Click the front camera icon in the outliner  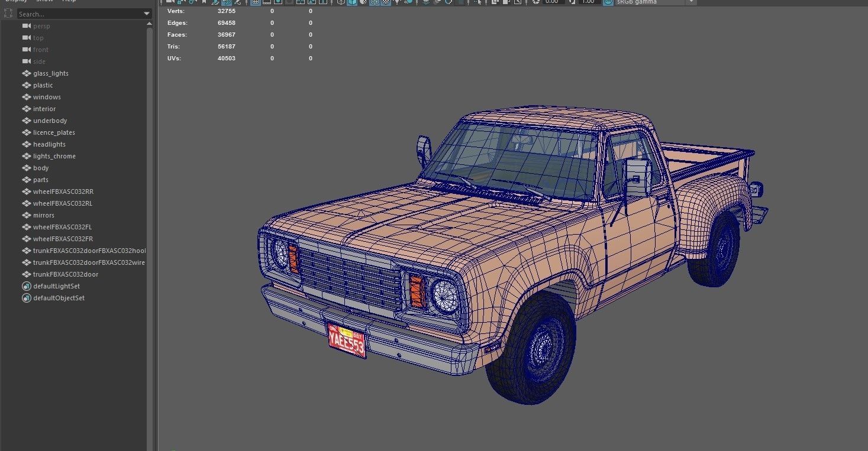click(26, 50)
